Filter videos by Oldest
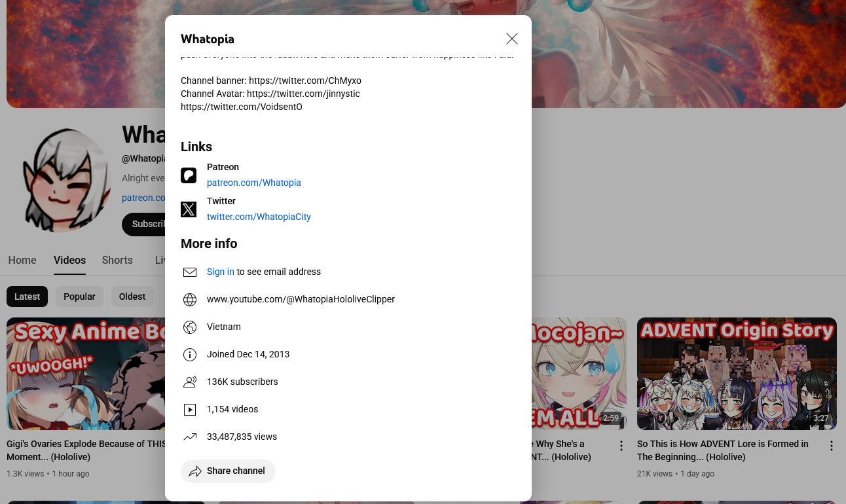 (132, 297)
